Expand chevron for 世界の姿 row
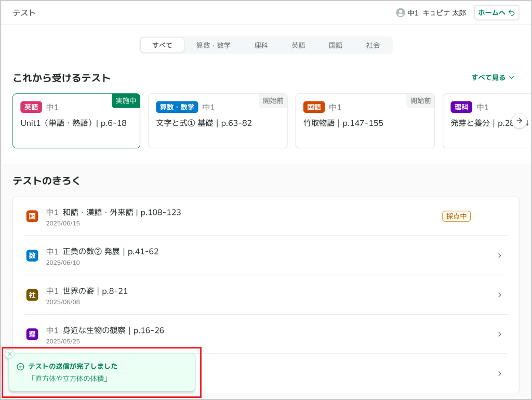The height and width of the screenshot is (400, 532). tap(499, 295)
